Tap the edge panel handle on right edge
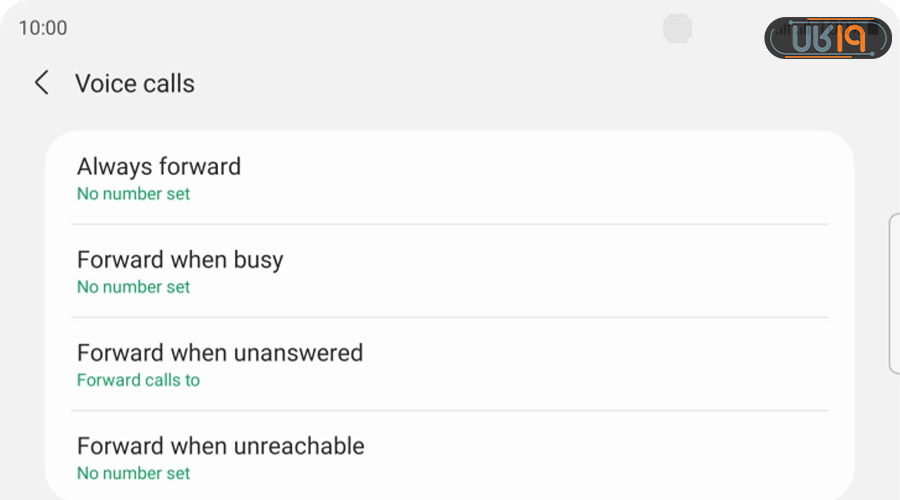This screenshot has width=900, height=500. [894, 292]
